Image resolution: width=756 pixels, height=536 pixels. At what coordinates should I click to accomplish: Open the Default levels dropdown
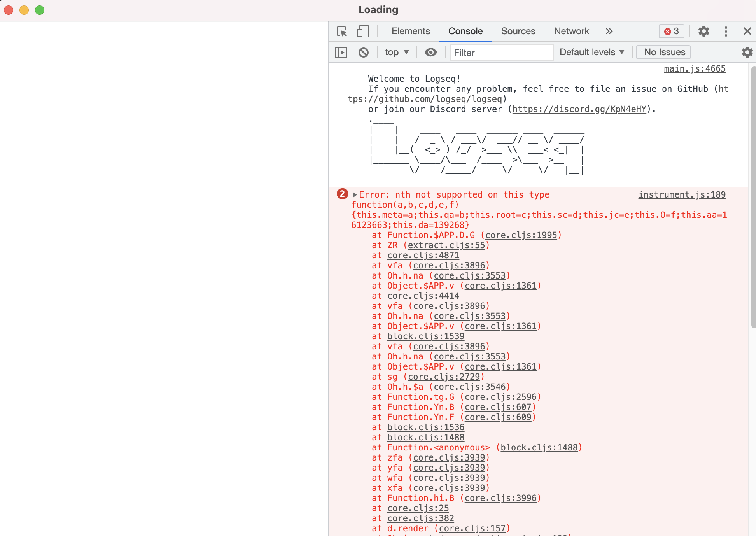[x=591, y=52]
